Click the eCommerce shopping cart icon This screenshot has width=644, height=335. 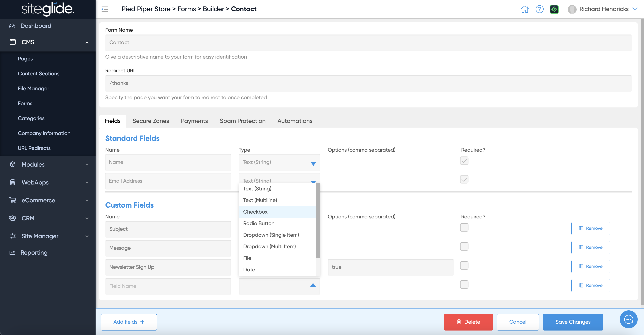coord(13,200)
